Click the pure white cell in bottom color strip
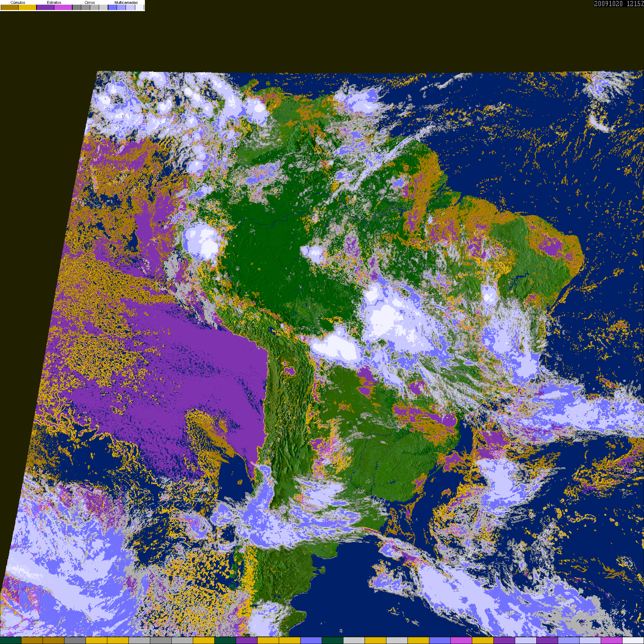This screenshot has height=644, width=644. coord(633,640)
